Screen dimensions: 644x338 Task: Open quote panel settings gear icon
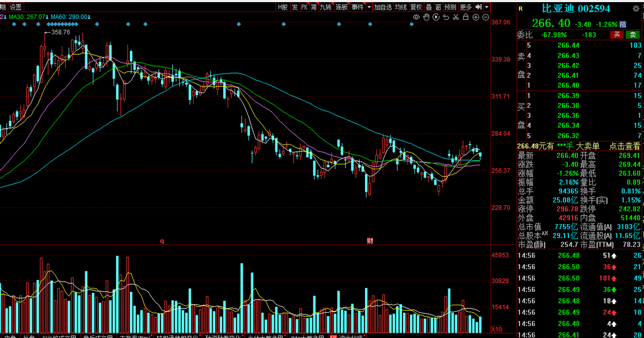pos(636,8)
